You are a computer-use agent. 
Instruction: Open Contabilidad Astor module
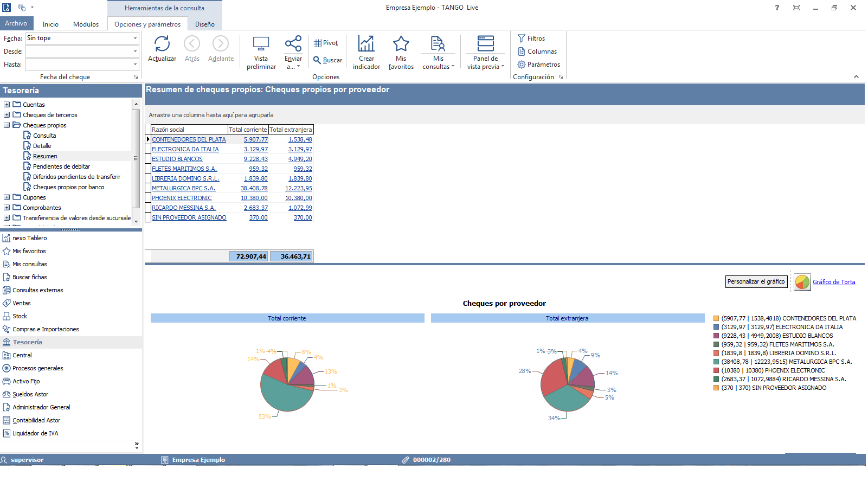click(31, 420)
